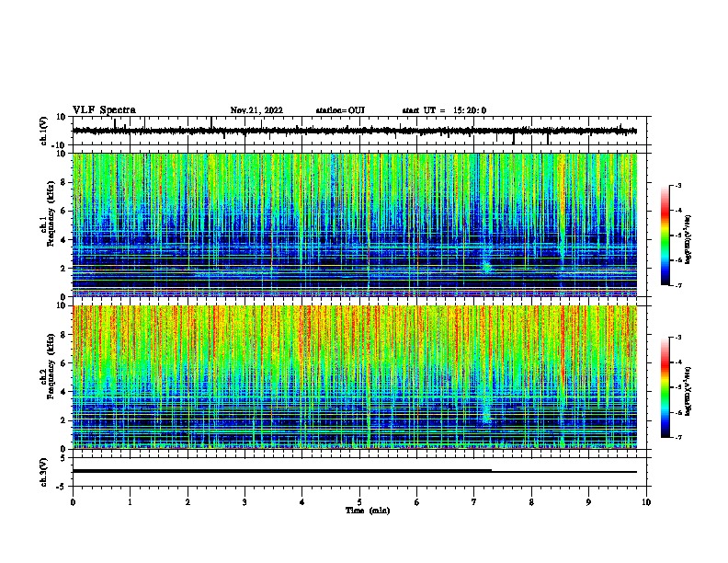The image size is (728, 563).
Task: Click the ch.2 spectrogram color scale bar
Action: click(665, 387)
